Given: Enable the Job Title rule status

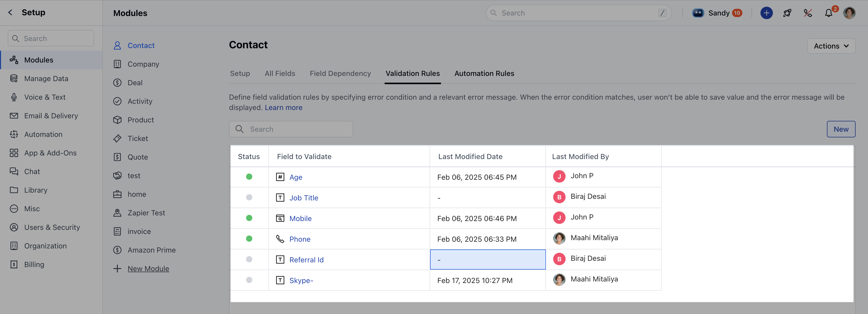Looking at the screenshot, I should coord(249,198).
